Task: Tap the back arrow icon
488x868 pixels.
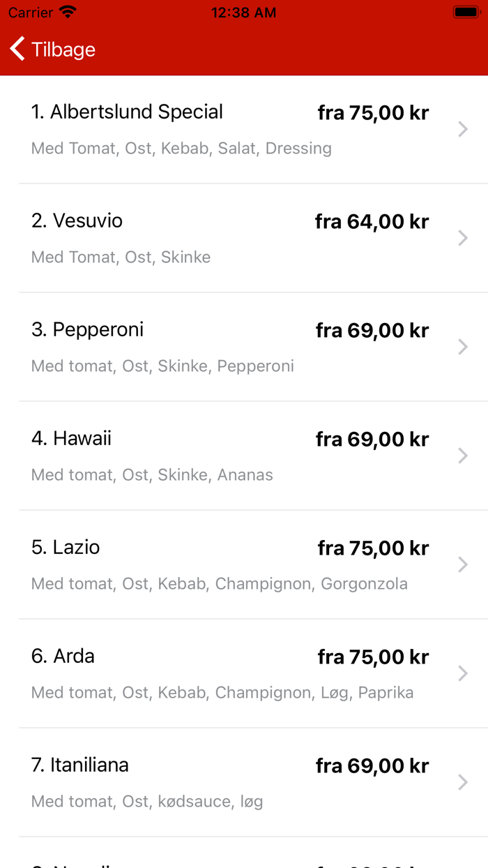Action: click(x=17, y=49)
